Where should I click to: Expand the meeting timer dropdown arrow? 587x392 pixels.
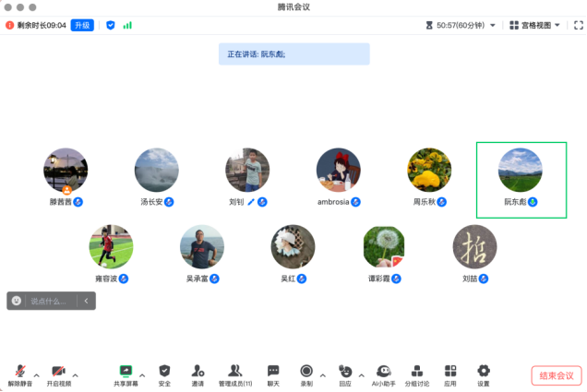click(493, 26)
